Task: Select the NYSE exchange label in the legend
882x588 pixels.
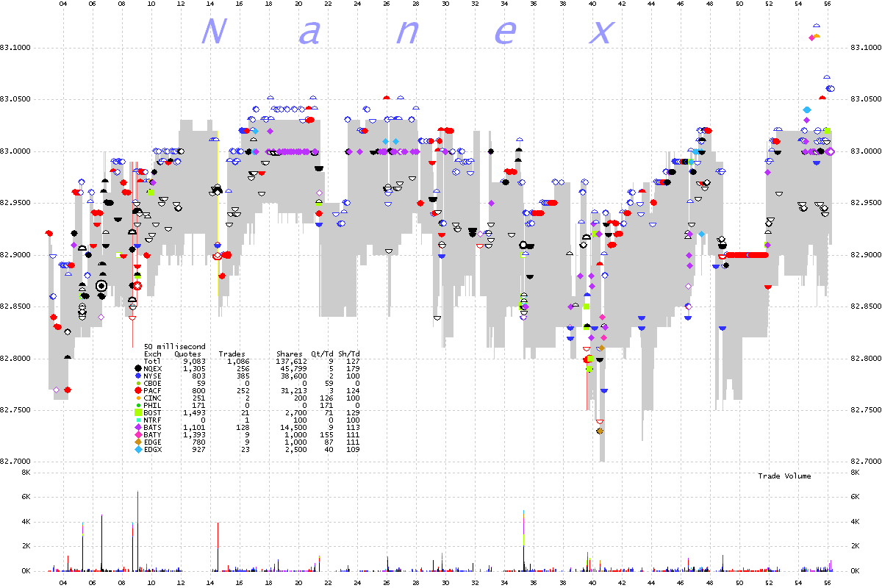Action: coord(152,376)
